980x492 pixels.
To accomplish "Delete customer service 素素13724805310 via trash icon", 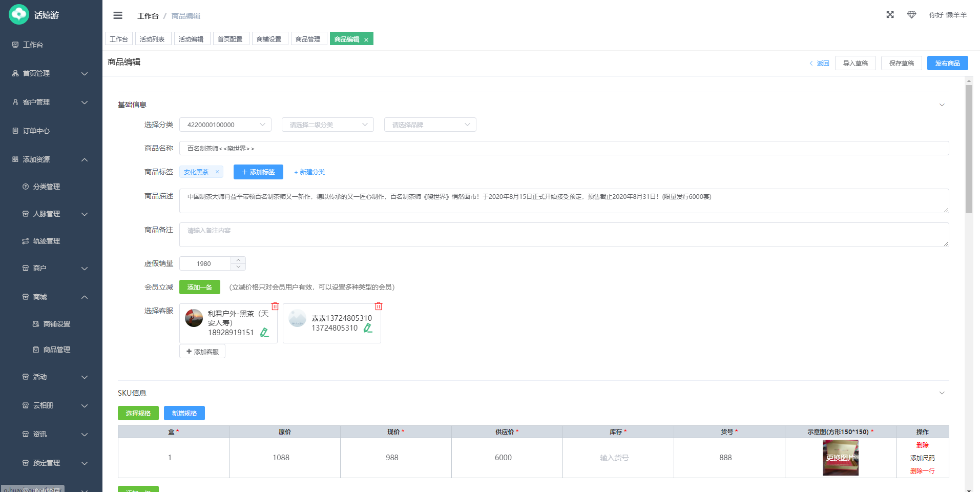I will [x=379, y=306].
